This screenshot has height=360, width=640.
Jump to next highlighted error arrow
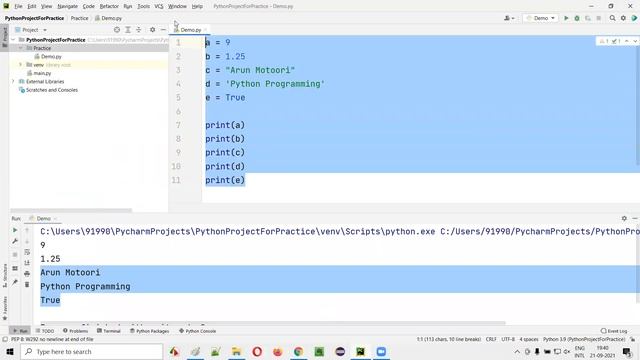(x=635, y=41)
